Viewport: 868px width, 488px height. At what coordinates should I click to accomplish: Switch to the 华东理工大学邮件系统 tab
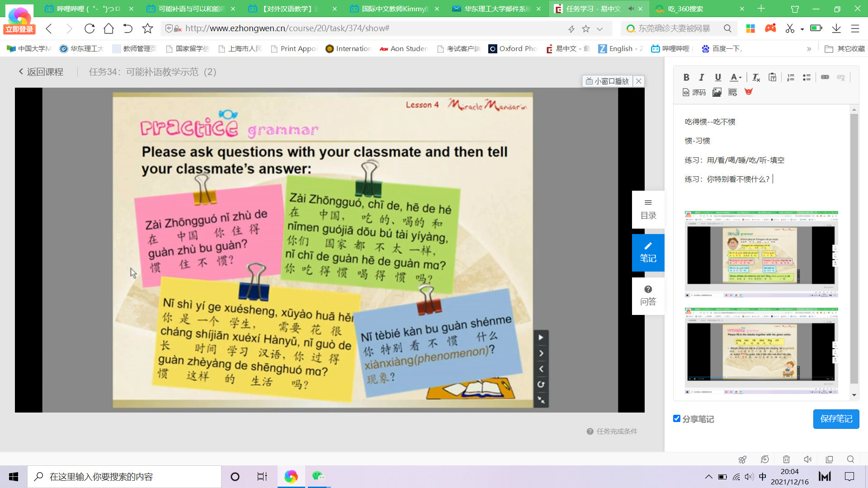496,9
